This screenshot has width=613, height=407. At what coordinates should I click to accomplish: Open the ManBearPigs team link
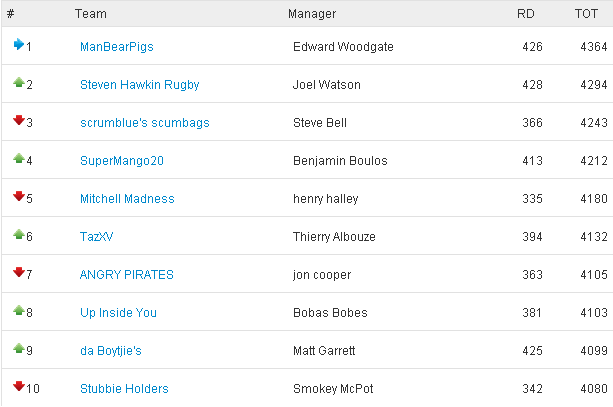pyautogui.click(x=117, y=47)
